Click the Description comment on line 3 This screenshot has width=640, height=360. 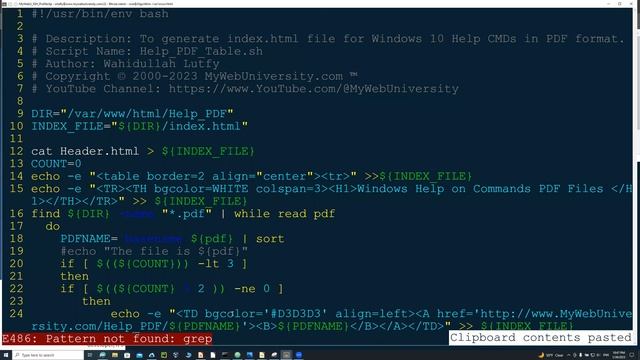click(328, 39)
